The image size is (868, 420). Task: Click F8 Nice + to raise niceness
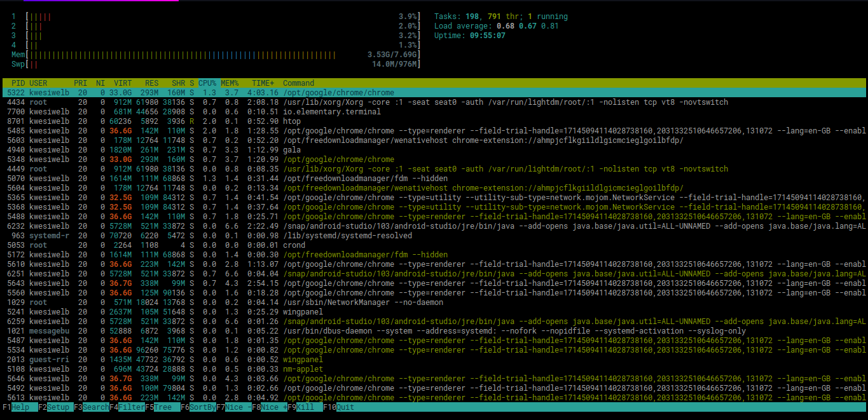(x=269, y=407)
